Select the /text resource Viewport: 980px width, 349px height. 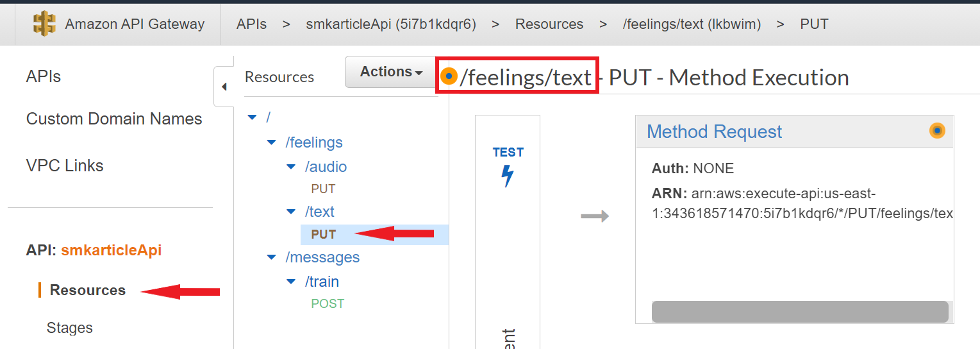click(x=320, y=212)
